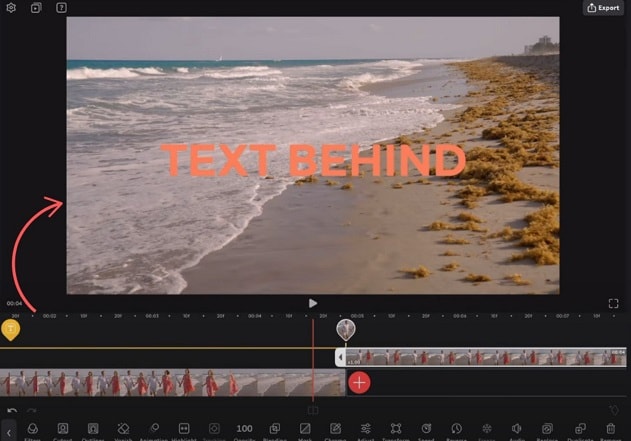Image resolution: width=631 pixels, height=441 pixels.
Task: Open the projects library icon
Action: pos(36,8)
